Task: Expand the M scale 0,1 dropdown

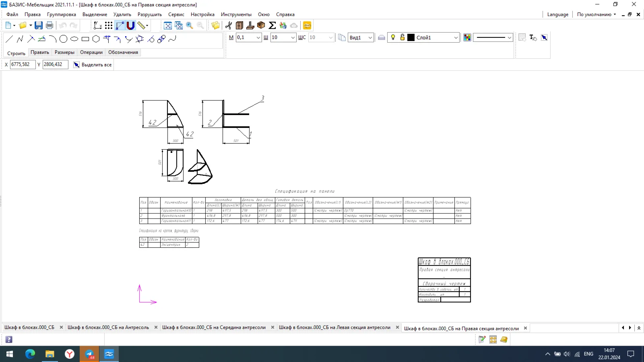Action: point(258,38)
